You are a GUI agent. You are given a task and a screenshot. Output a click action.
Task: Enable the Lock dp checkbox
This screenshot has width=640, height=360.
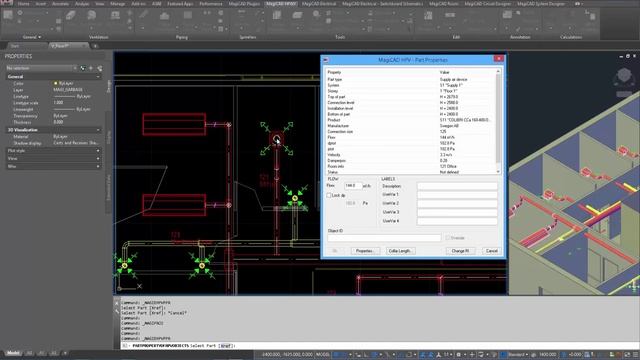tap(329, 196)
